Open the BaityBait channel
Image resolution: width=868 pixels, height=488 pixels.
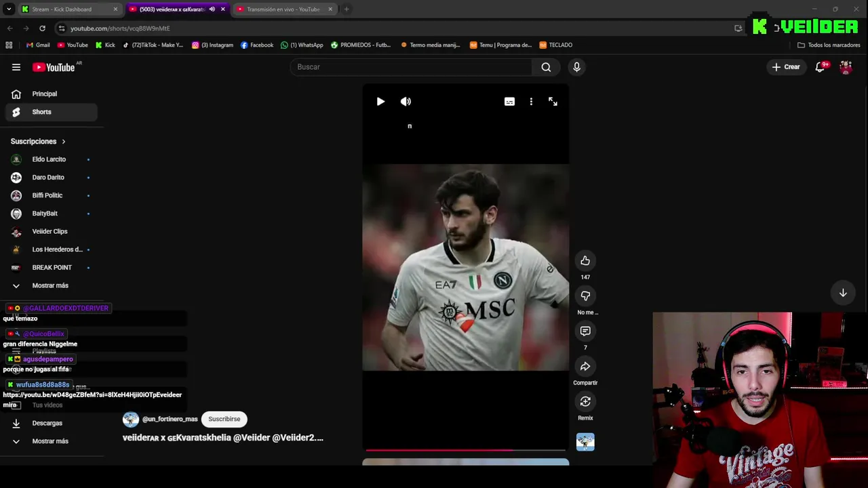tap(52, 213)
